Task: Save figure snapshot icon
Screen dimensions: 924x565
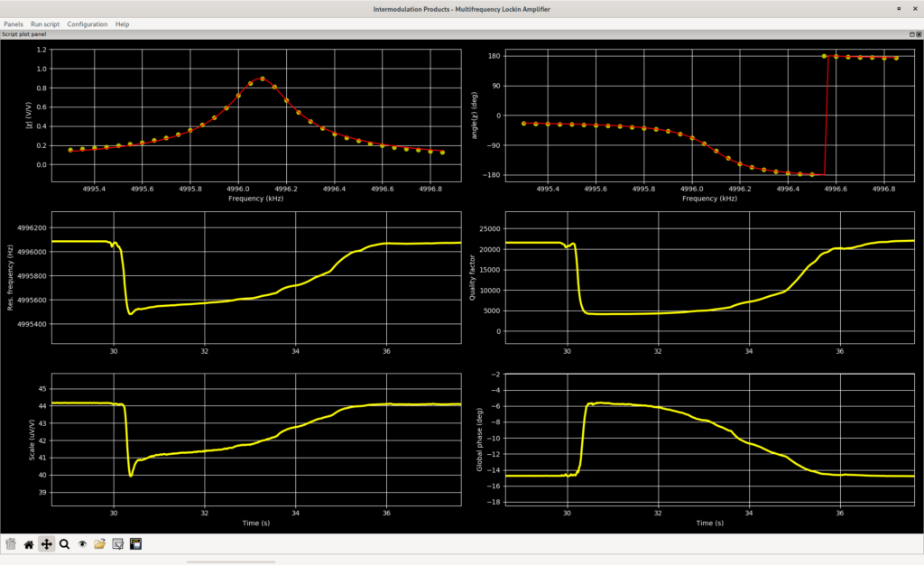Action: (135, 544)
